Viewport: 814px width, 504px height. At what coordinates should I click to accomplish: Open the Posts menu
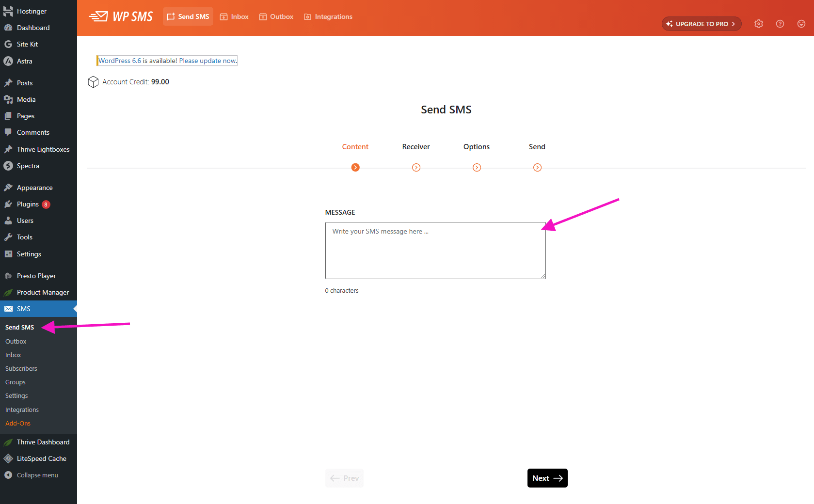point(38,83)
